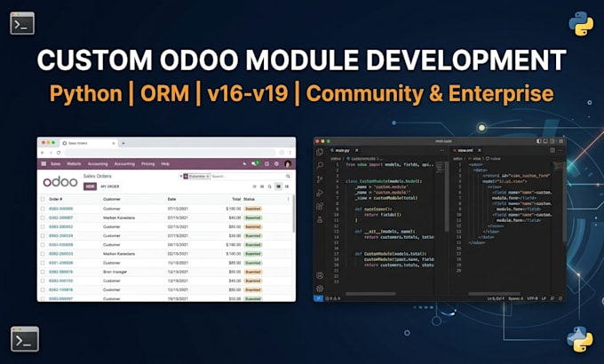
Task: Open Run and Debug in VS Code
Action: pyautogui.click(x=320, y=193)
